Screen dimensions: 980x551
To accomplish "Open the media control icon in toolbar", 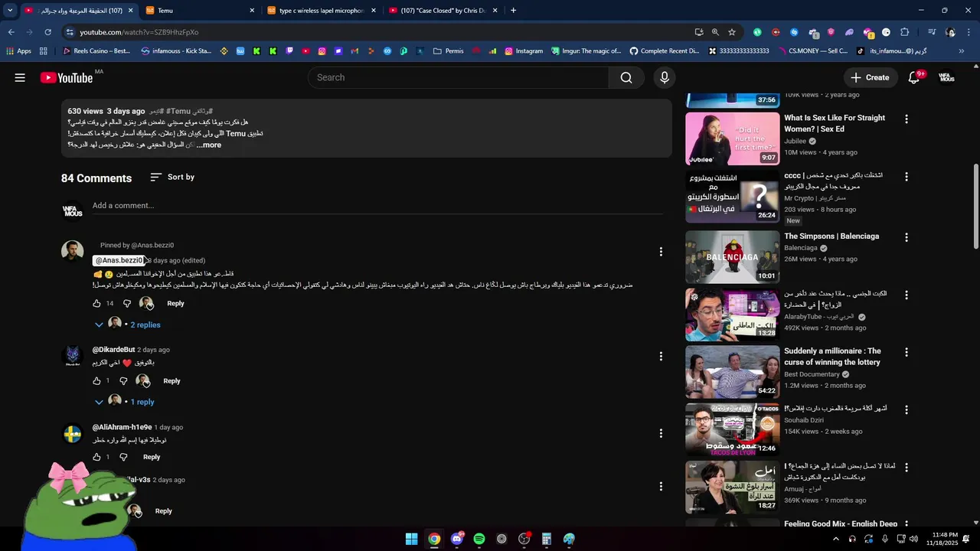I will tap(932, 32).
